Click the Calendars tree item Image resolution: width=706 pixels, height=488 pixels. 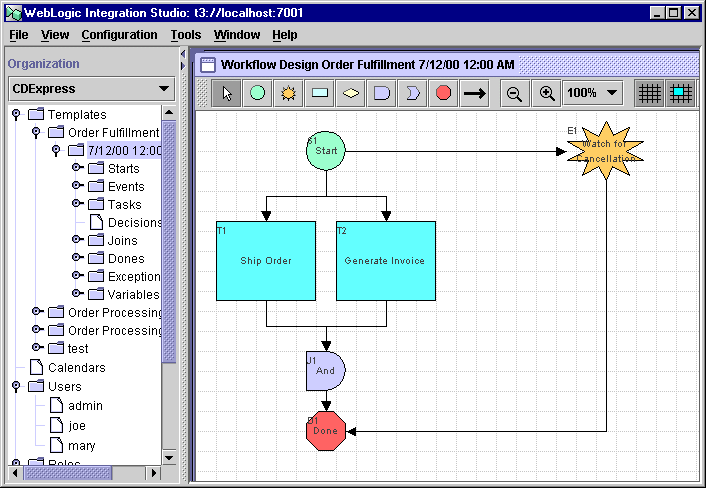point(76,368)
